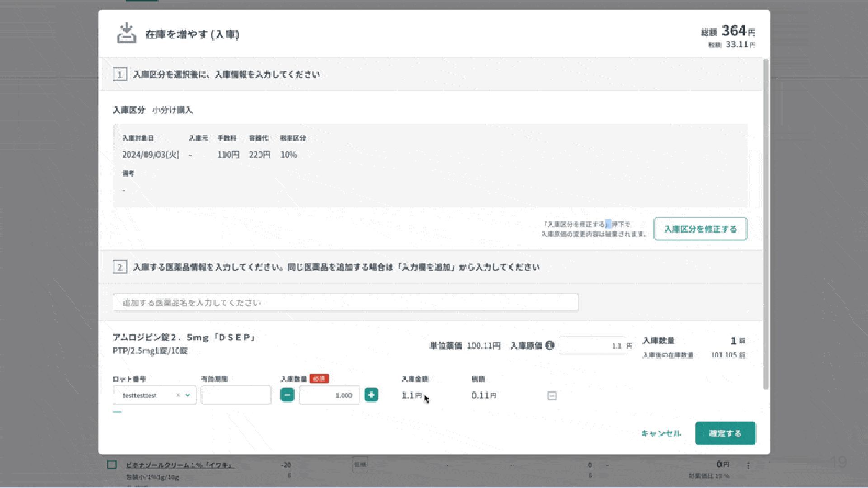Click 入庫区分を修正する button
Screen dimensions: 868x488
tap(700, 229)
